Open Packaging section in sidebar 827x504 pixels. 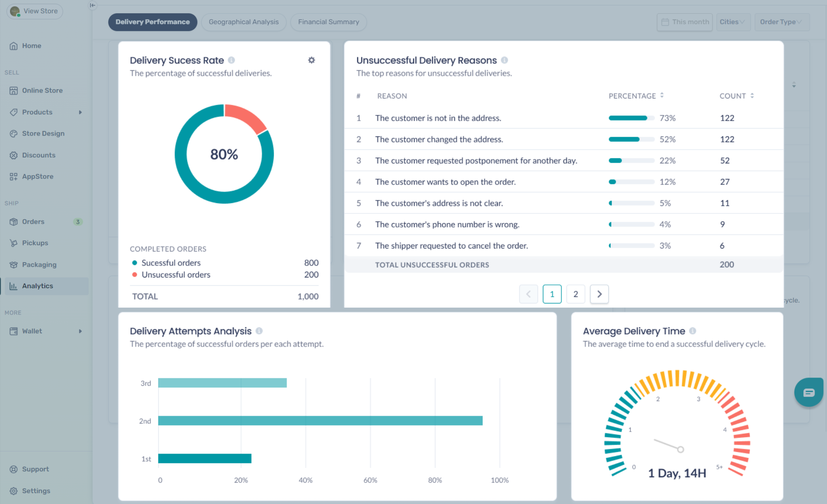pyautogui.click(x=39, y=265)
